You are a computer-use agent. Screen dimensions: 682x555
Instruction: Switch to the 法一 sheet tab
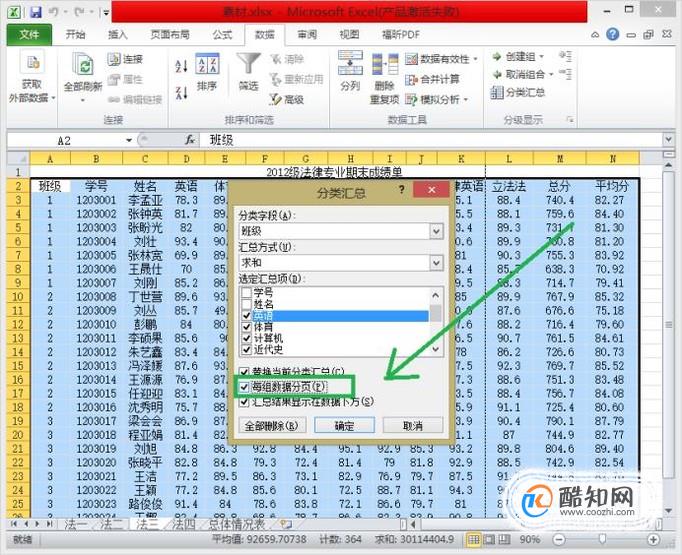(x=77, y=524)
